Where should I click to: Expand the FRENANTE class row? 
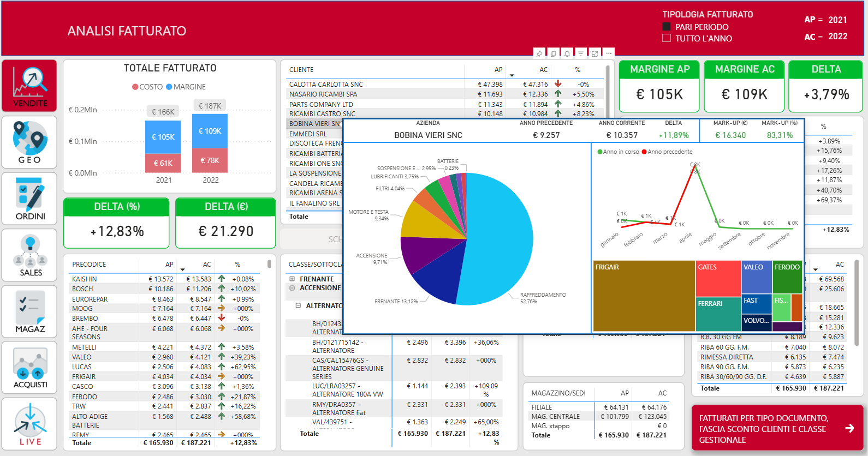click(292, 279)
